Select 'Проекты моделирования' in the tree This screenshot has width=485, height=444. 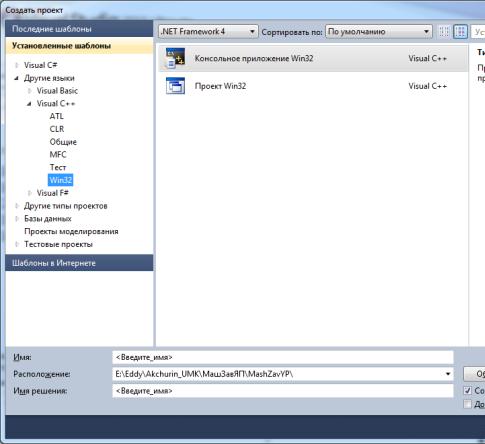click(x=71, y=231)
